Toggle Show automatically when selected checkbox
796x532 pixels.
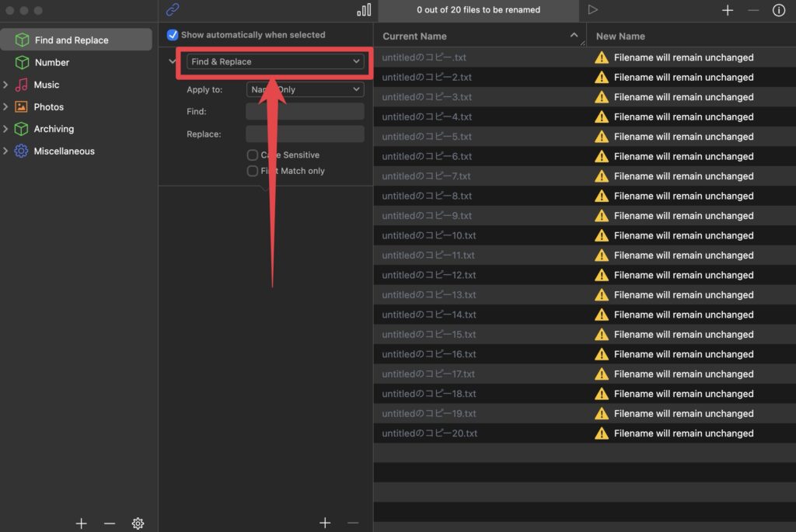point(173,35)
